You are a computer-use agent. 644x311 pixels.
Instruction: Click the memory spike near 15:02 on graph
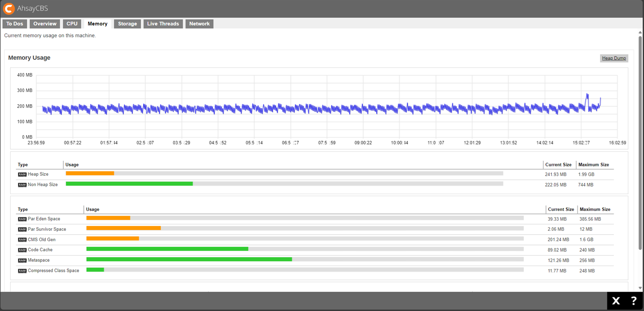(587, 95)
